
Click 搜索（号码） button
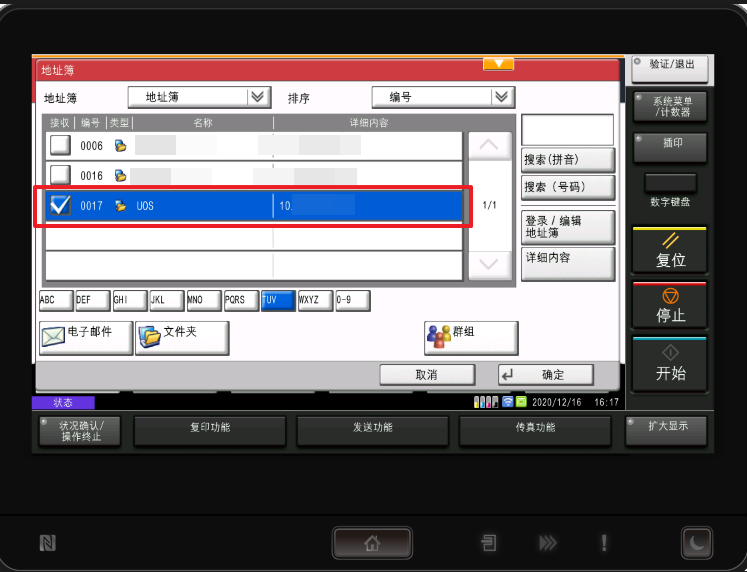pos(567,187)
